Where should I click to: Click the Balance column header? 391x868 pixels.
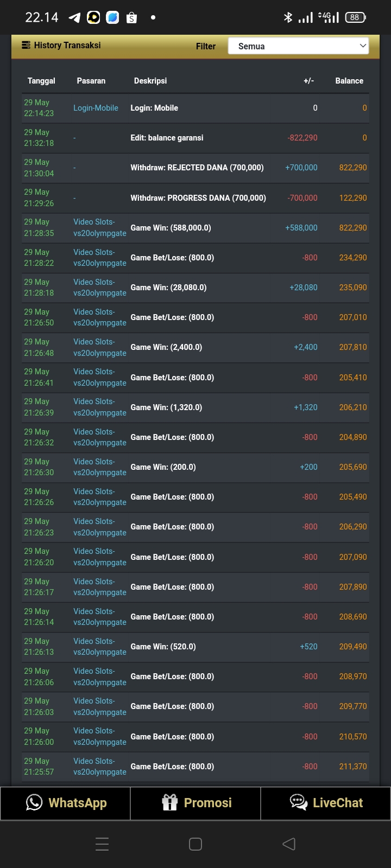tap(349, 81)
